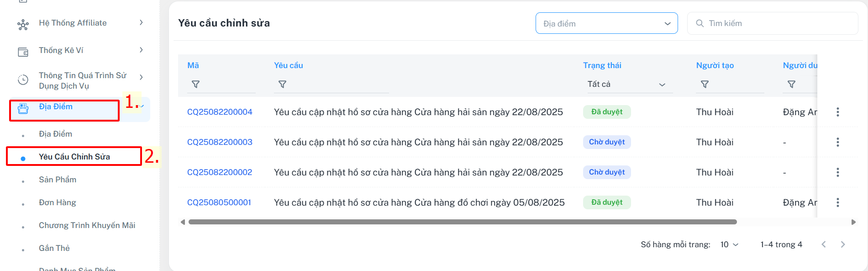Image resolution: width=868 pixels, height=271 pixels.
Task: Open actions menu for CQ25082200004 row
Action: click(837, 112)
